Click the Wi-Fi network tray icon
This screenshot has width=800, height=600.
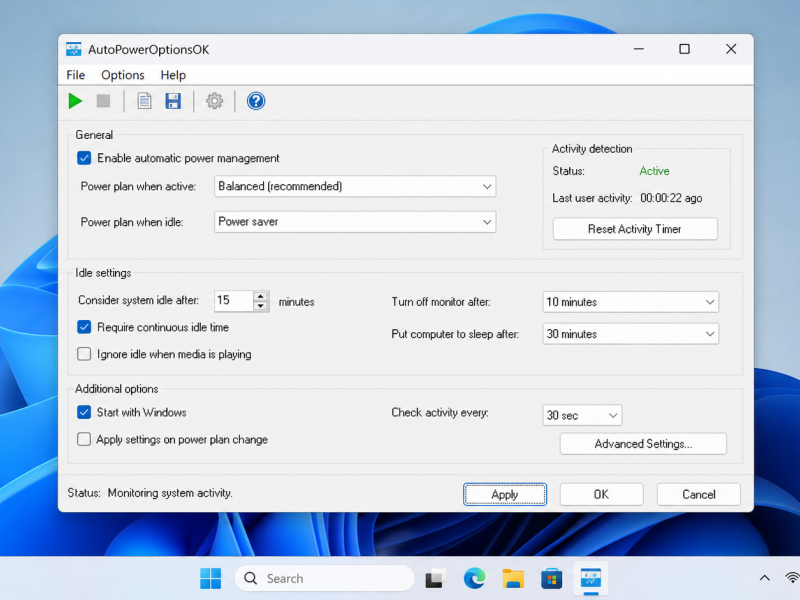coord(792,578)
